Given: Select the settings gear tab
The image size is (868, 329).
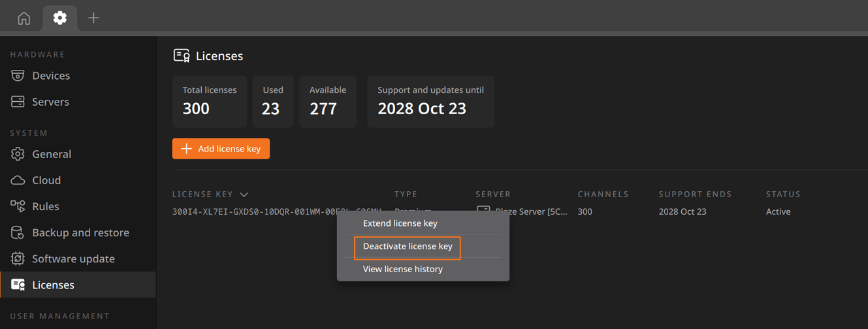Looking at the screenshot, I should click(x=60, y=18).
